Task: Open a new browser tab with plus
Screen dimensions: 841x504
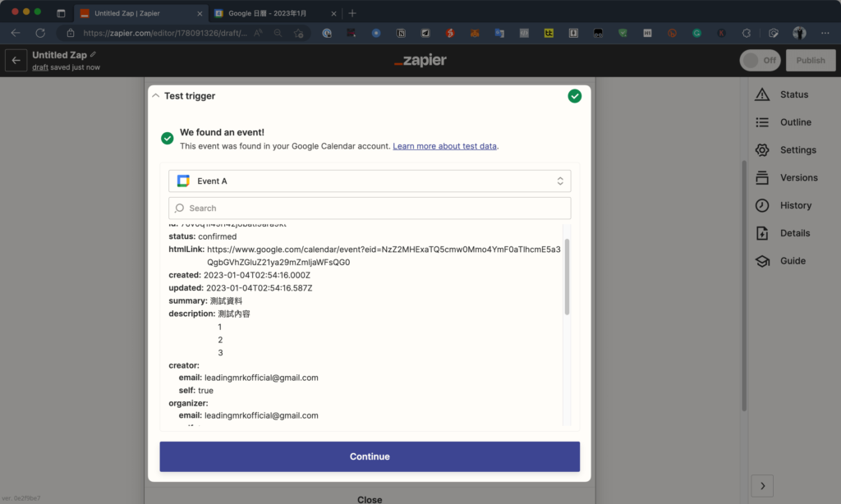Action: point(352,13)
